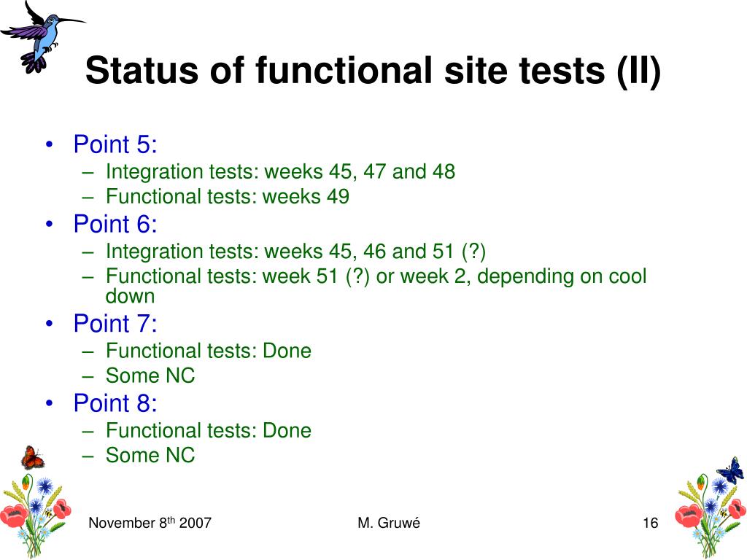Click the M. Gruwé author footer
This screenshot has width=747, height=560.
tap(389, 523)
